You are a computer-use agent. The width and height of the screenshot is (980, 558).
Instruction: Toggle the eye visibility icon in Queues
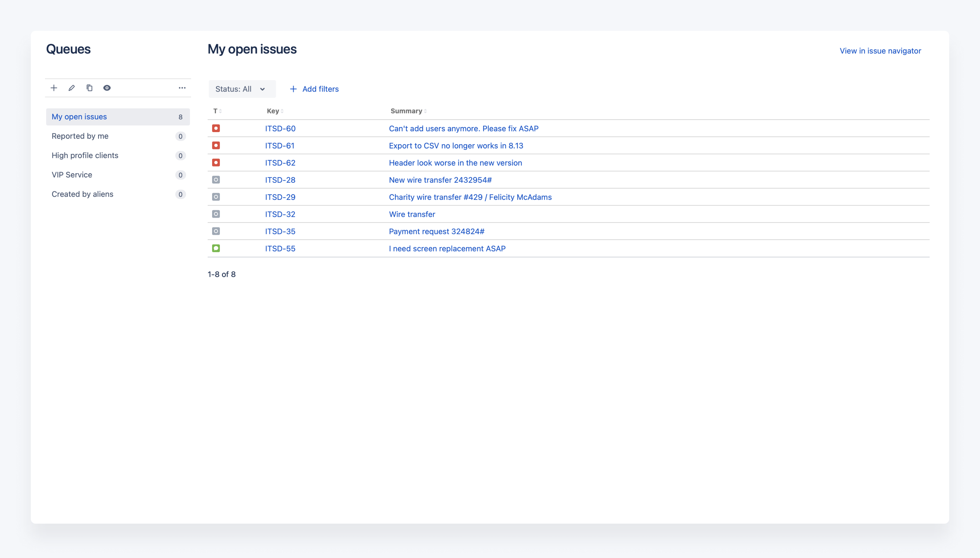pyautogui.click(x=107, y=88)
